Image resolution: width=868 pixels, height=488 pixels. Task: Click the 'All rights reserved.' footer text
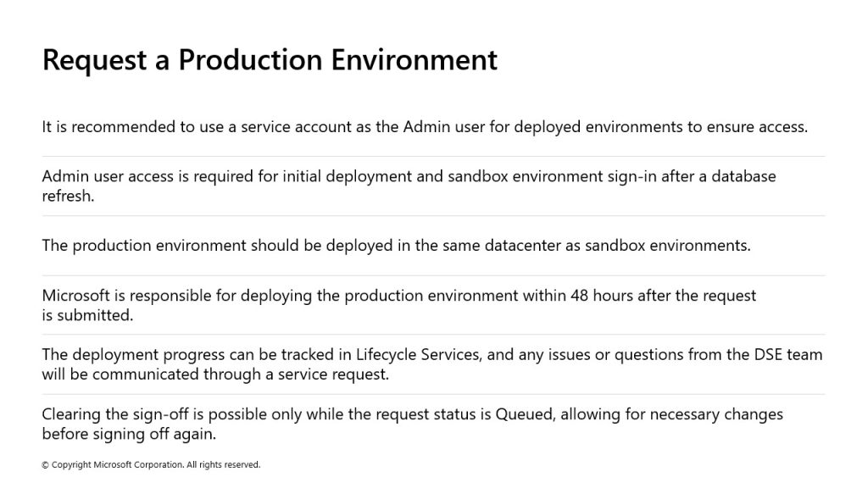click(x=223, y=465)
